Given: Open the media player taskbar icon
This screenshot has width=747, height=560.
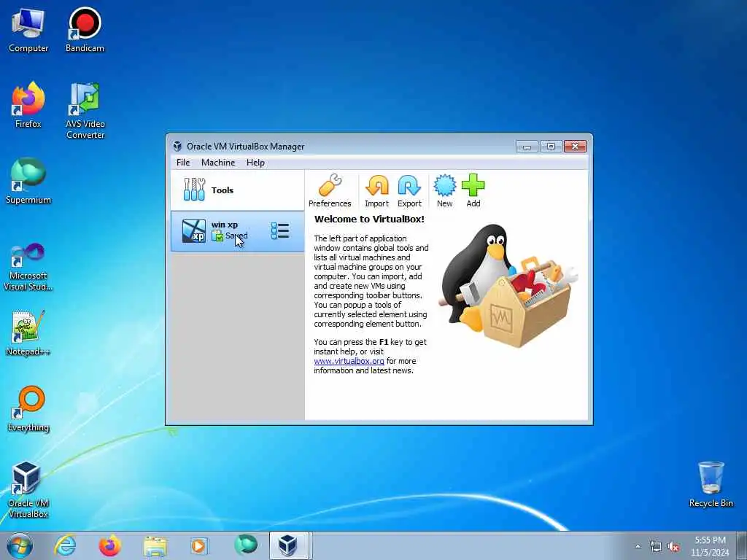Looking at the screenshot, I should [198, 545].
